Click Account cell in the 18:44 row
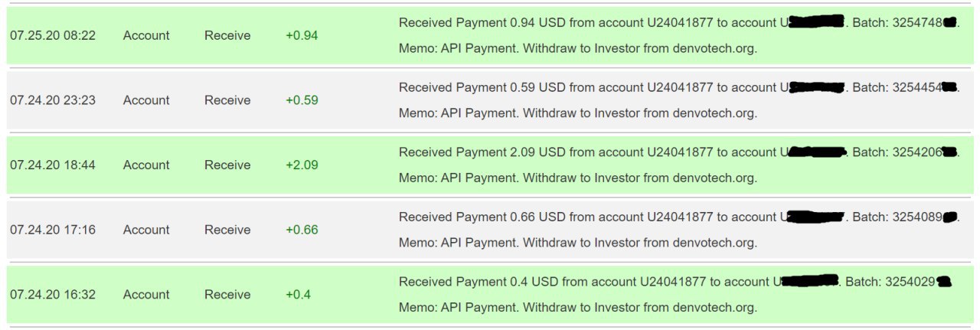The height and width of the screenshot is (330, 980). [x=146, y=165]
